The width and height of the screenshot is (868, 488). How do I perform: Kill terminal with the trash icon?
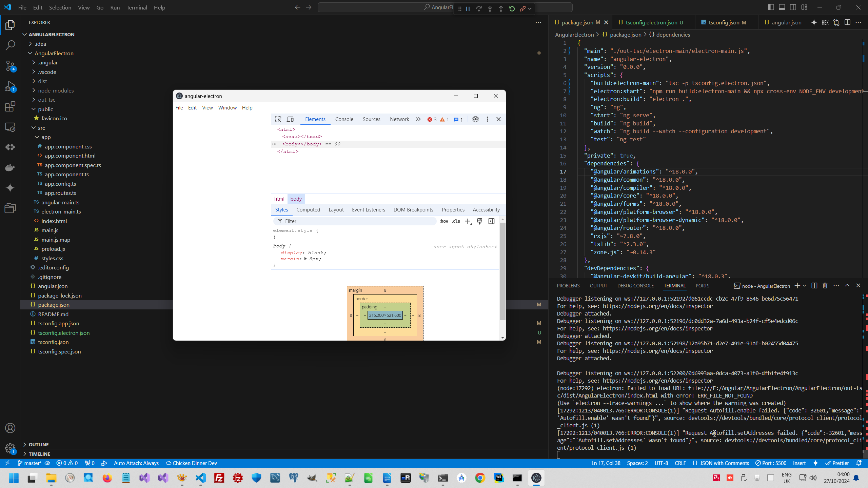[825, 286]
